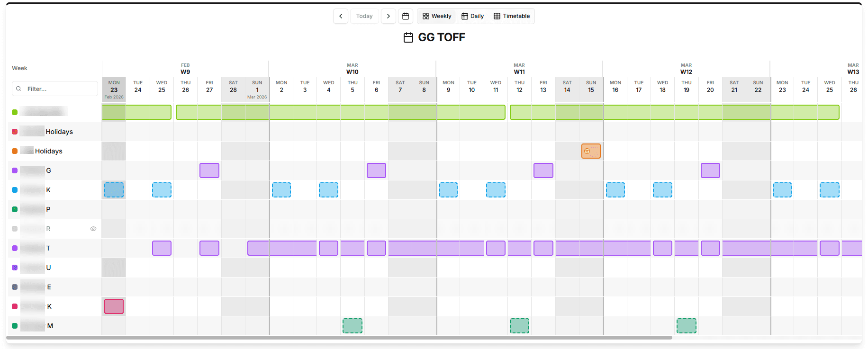Go to the previous period with left chevron
The height and width of the screenshot is (349, 868).
click(x=341, y=16)
